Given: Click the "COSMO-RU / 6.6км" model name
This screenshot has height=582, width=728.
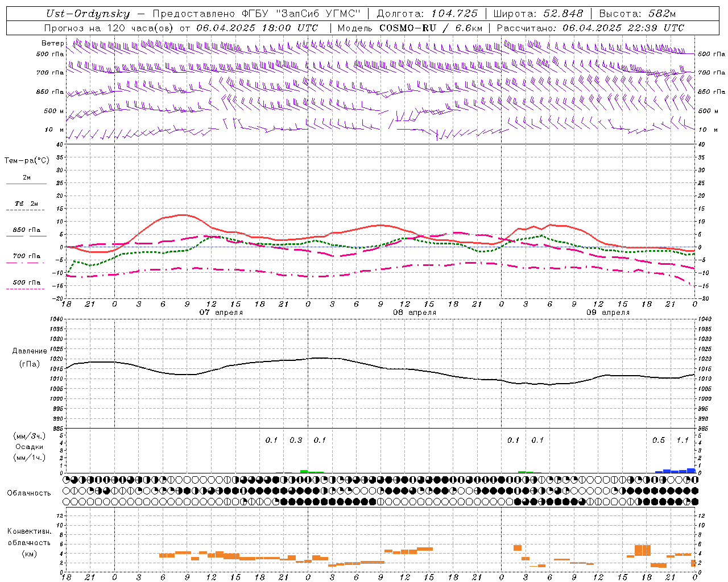Looking at the screenshot, I should [431, 28].
